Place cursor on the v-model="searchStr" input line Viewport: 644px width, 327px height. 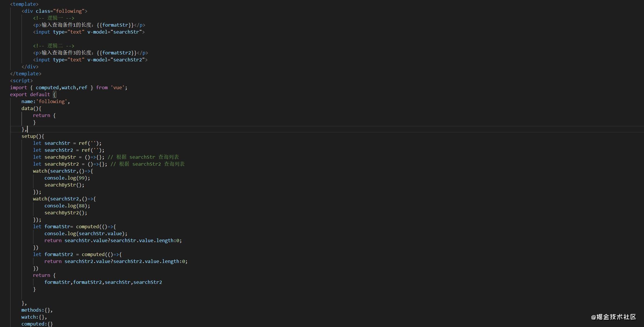pos(89,32)
